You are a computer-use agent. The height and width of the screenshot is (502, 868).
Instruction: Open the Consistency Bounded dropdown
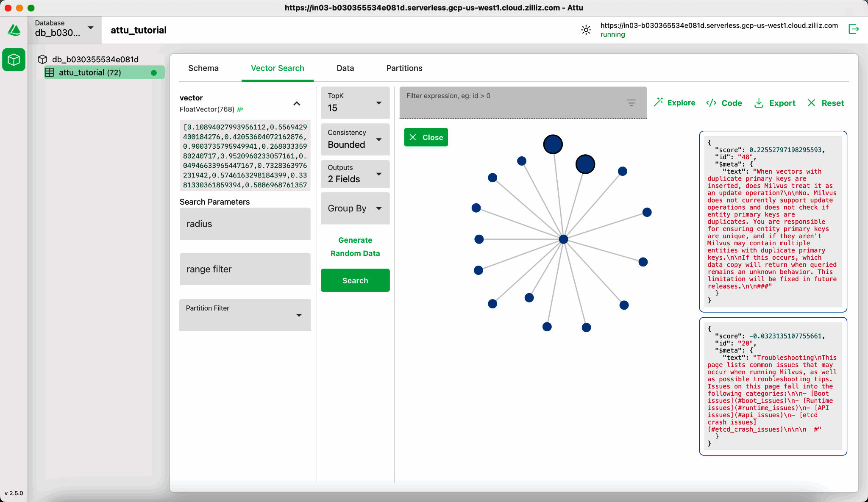[355, 139]
